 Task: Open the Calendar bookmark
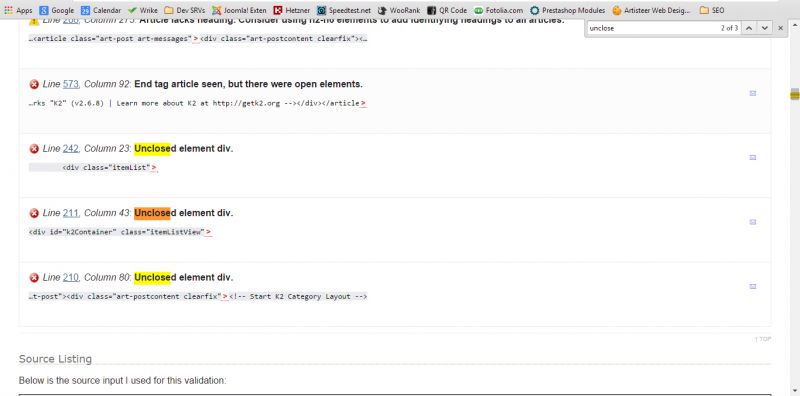[x=101, y=10]
